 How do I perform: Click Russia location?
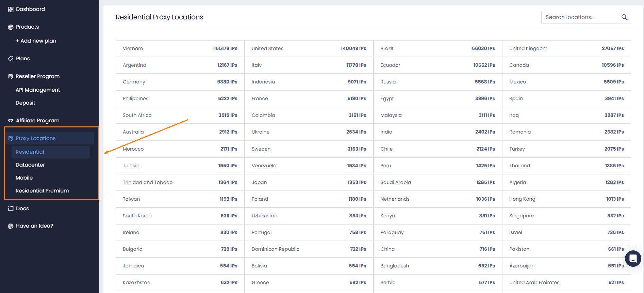(x=437, y=82)
